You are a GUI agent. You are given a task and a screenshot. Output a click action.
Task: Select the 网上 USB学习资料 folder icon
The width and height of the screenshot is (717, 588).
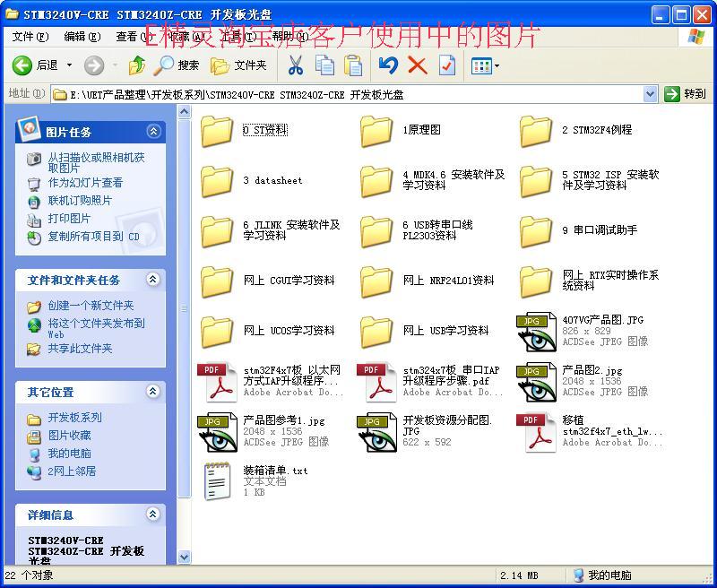point(376,332)
